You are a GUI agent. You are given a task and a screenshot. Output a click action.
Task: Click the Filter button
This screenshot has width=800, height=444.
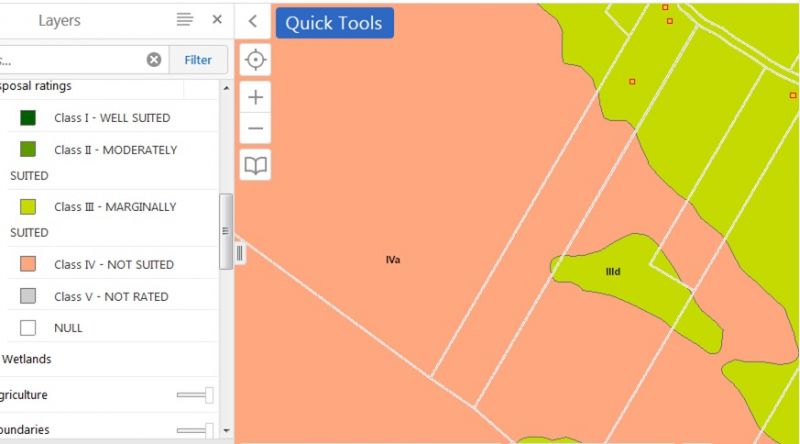point(198,60)
